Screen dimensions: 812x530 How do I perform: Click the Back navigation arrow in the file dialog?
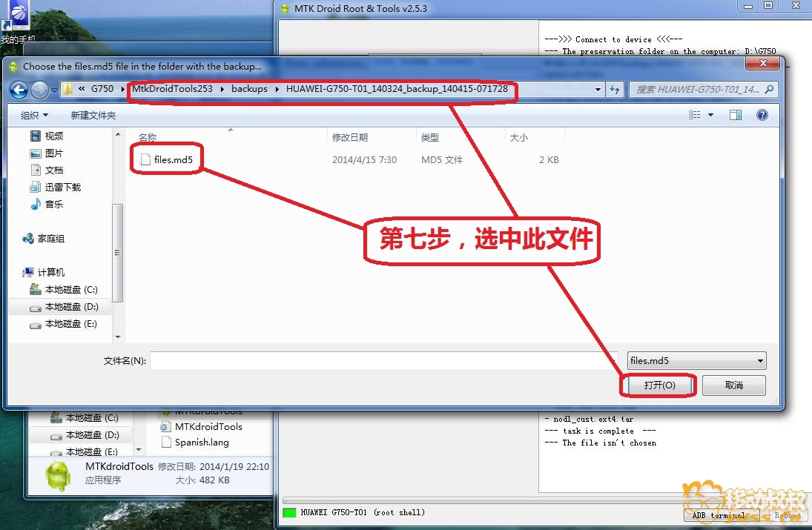tap(19, 90)
